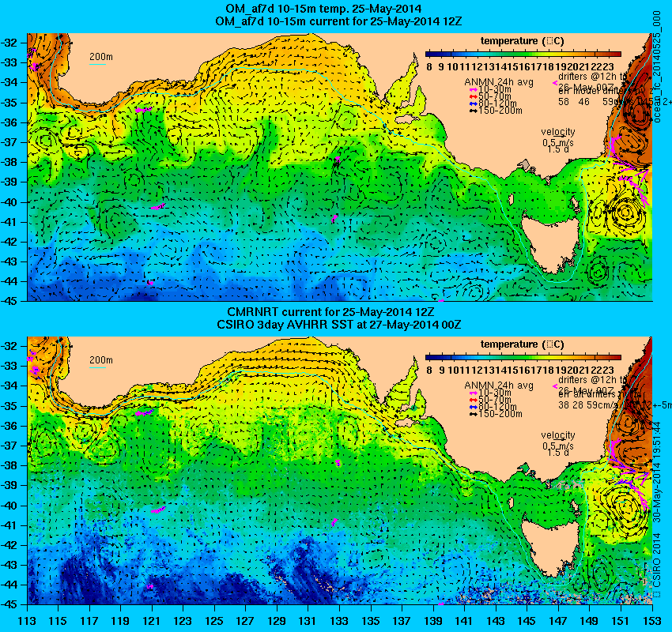This screenshot has width=672, height=632.
Task: Click the 'temperature (°C)' label in top panel
Action: [x=522, y=41]
